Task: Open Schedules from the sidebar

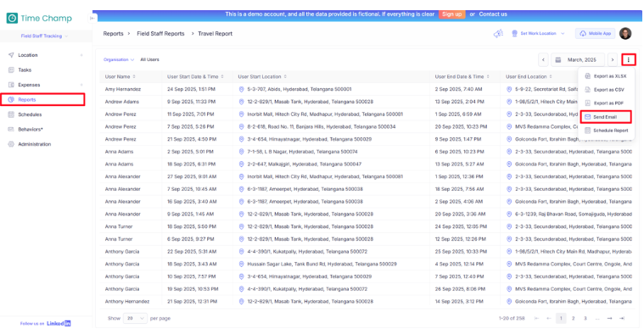Action: (30, 114)
